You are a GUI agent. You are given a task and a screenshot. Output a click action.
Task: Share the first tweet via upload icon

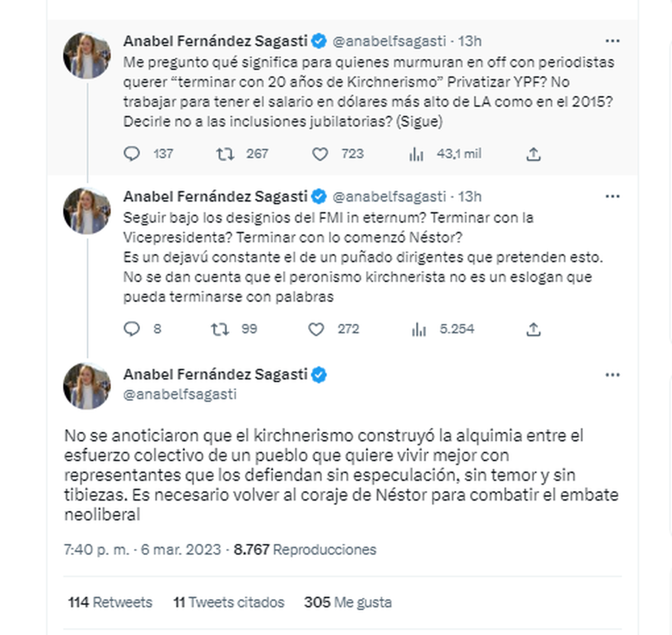[533, 154]
